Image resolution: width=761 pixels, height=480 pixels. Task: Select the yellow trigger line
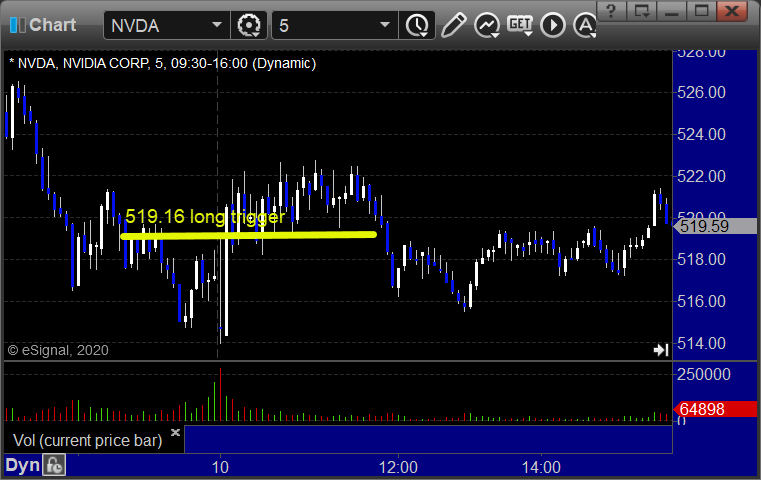[248, 236]
